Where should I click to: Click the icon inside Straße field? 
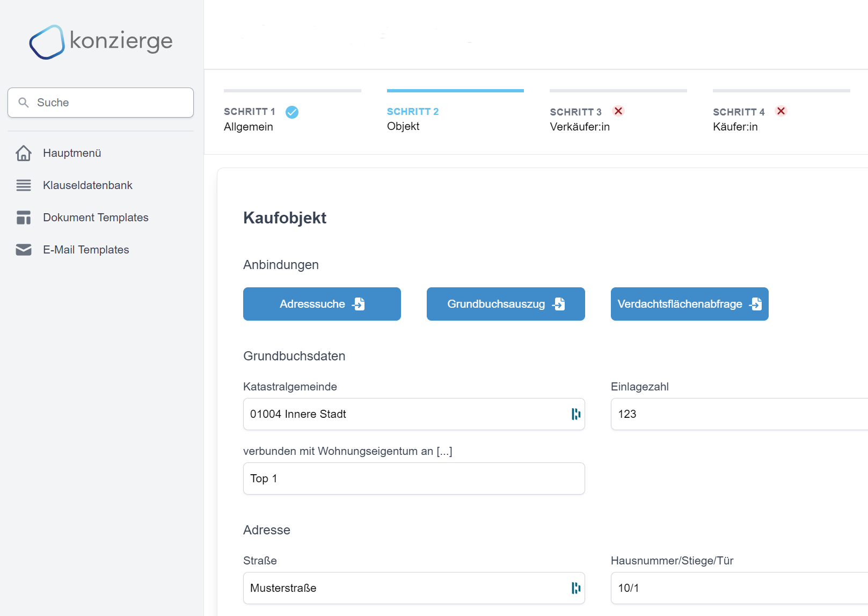coord(575,588)
